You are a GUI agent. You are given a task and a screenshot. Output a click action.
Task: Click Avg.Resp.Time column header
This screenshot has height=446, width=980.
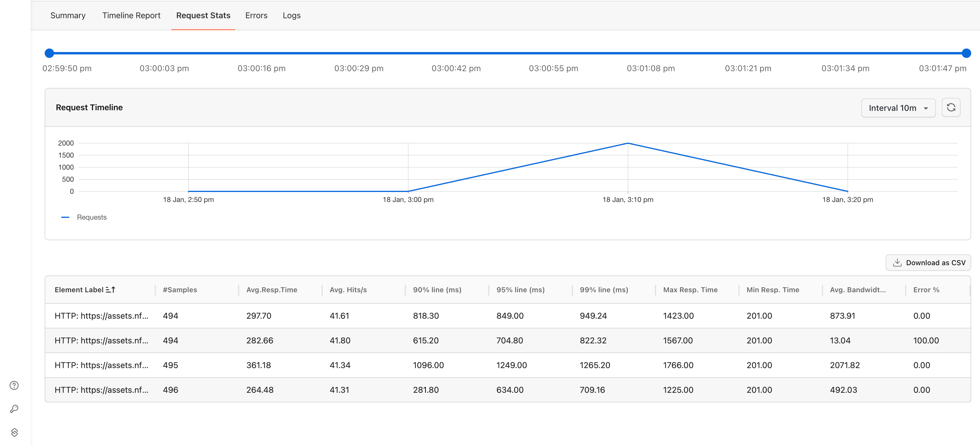coord(272,290)
